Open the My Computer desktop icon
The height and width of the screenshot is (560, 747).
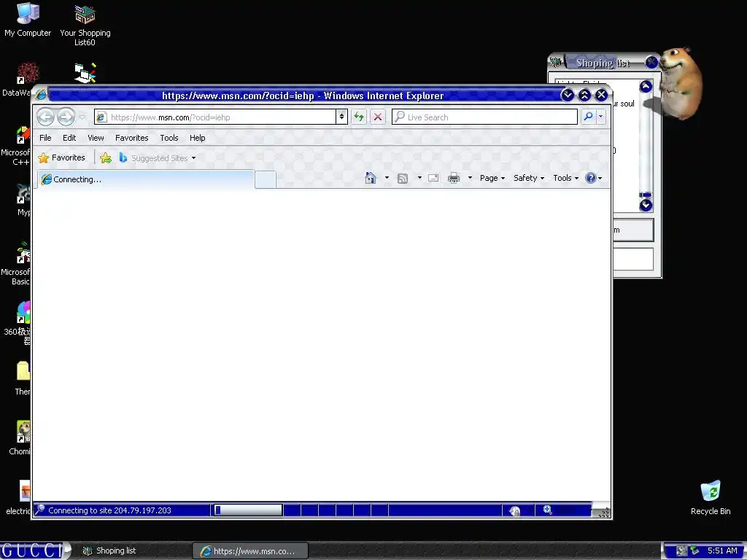(x=28, y=20)
